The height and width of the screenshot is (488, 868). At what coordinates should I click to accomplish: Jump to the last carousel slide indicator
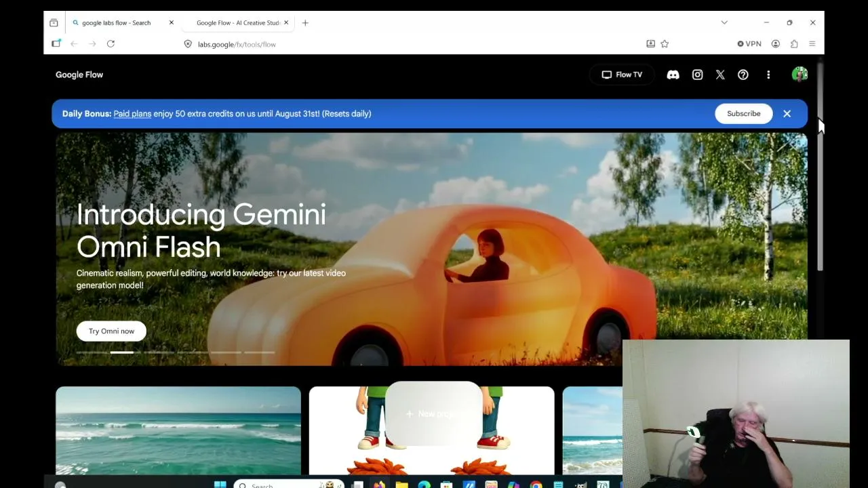pyautogui.click(x=259, y=352)
